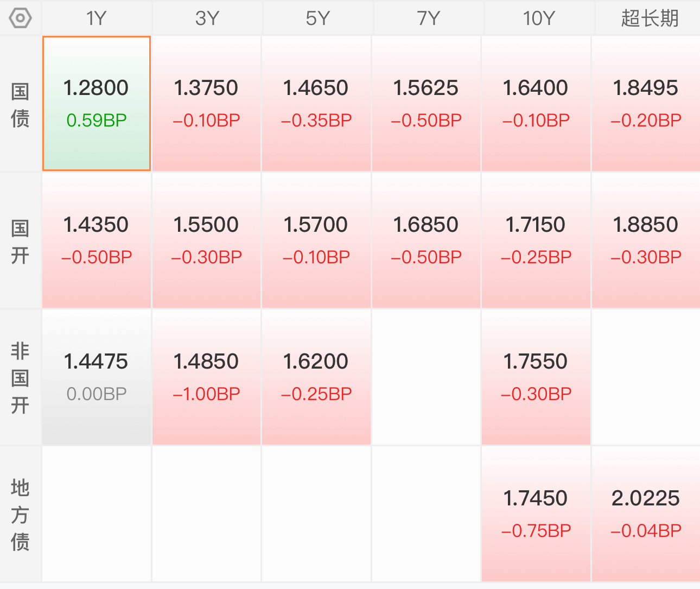
Task: Click the 国开 7Y cell 1.6850
Action: (426, 240)
